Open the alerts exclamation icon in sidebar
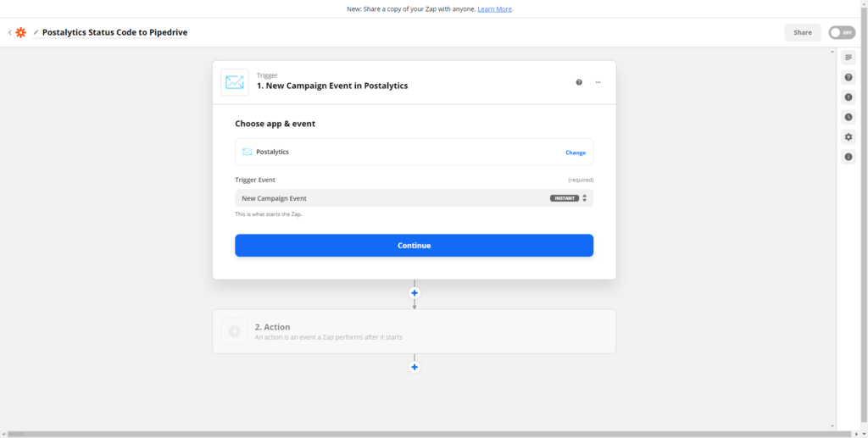 click(x=848, y=97)
